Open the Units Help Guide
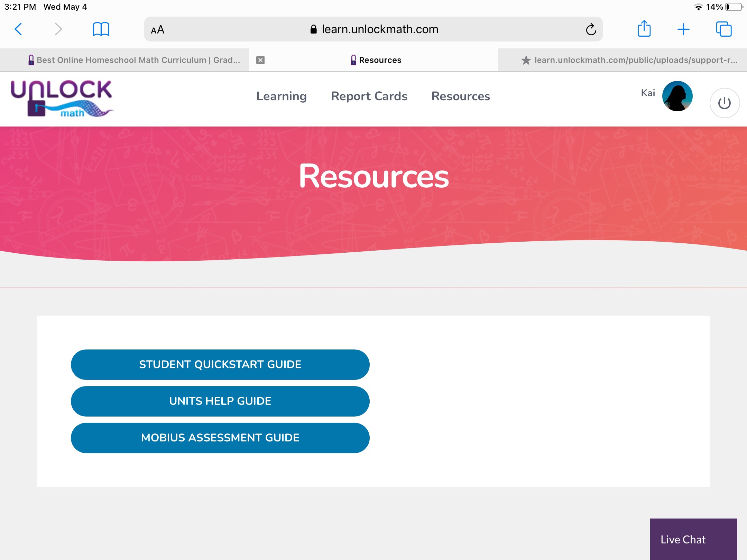 (220, 401)
